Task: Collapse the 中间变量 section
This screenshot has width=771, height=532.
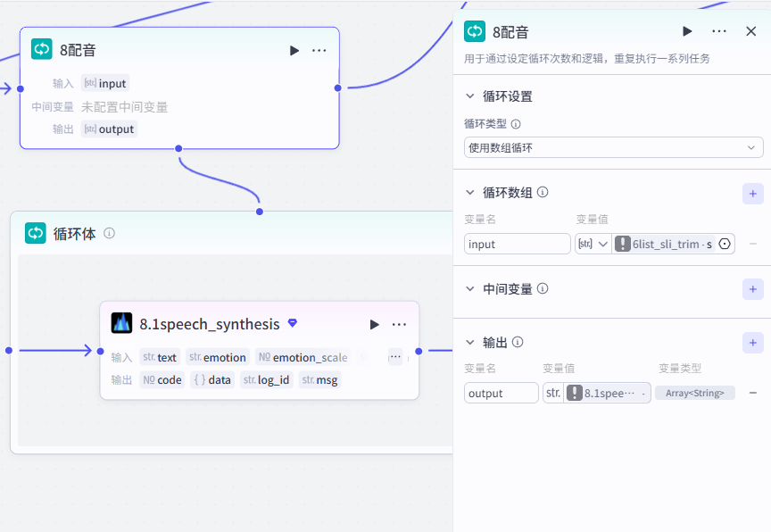Action: click(x=470, y=288)
